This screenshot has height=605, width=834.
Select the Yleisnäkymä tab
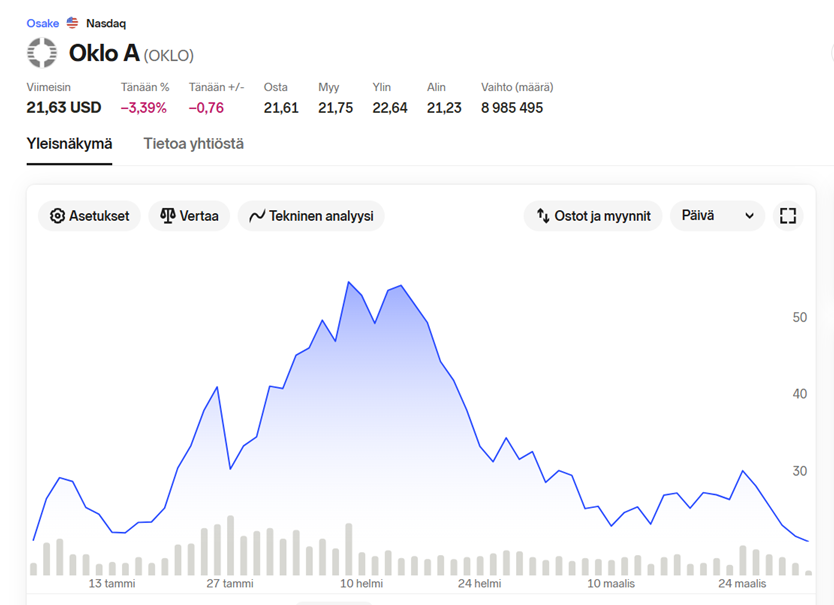click(x=69, y=144)
